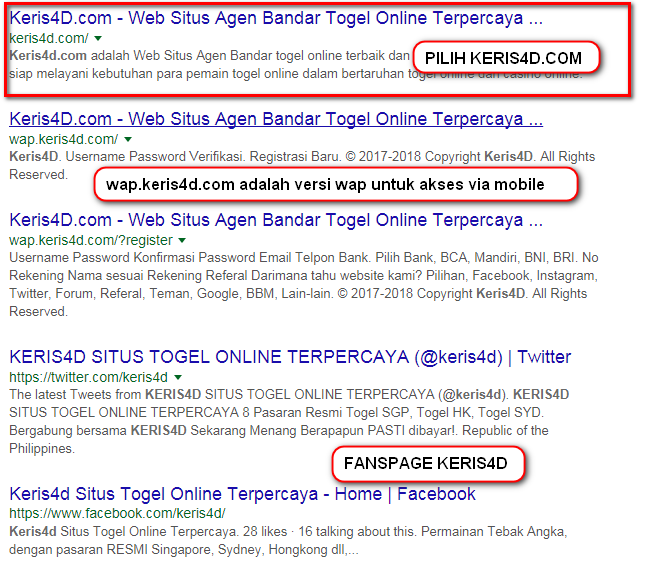The width and height of the screenshot is (661, 571).
Task: Click the FANSPAGE KERIS4D callout label
Action: coord(428,464)
